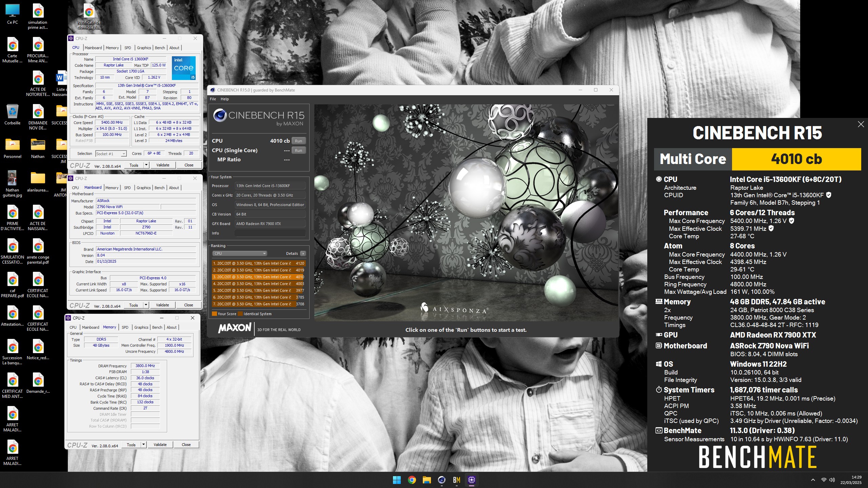Open volume control in system tray
This screenshot has height=488, width=868.
click(x=832, y=480)
